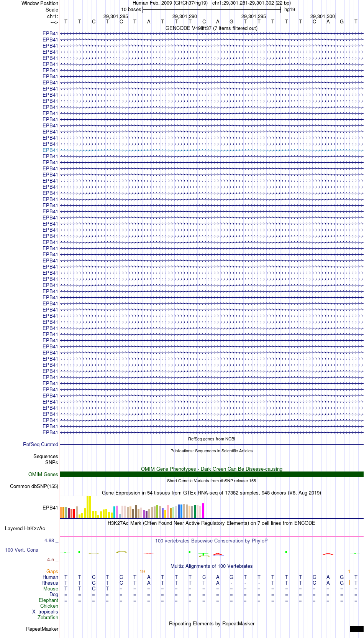This screenshot has height=638, width=364.
Task: Click OMIM Gene Phenotypes title text
Action: coord(212,469)
